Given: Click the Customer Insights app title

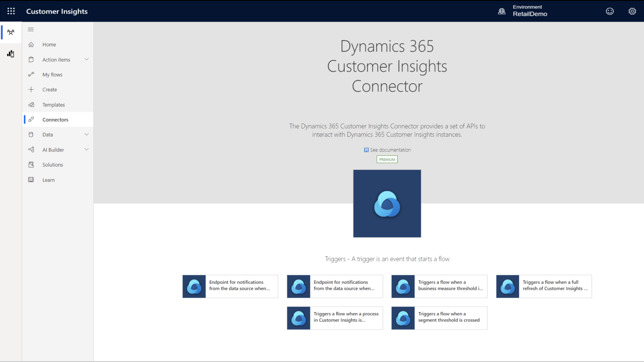Looking at the screenshot, I should [57, 11].
